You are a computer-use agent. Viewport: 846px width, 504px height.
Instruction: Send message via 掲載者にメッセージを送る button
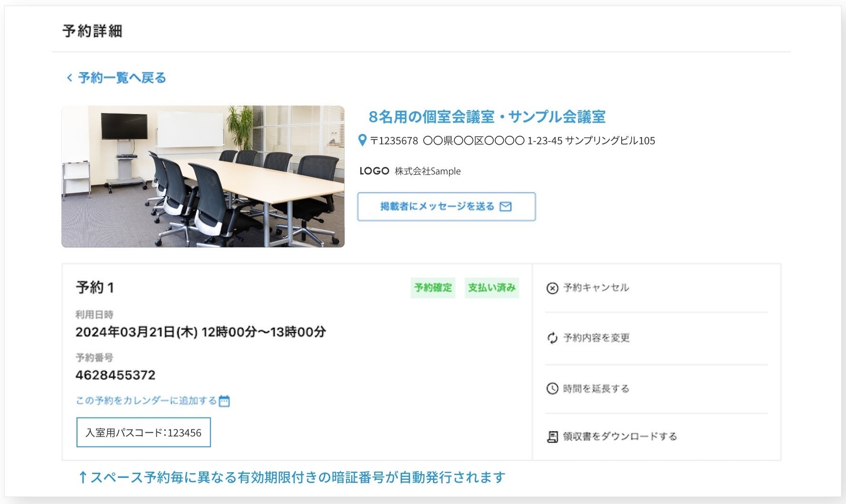(x=446, y=207)
